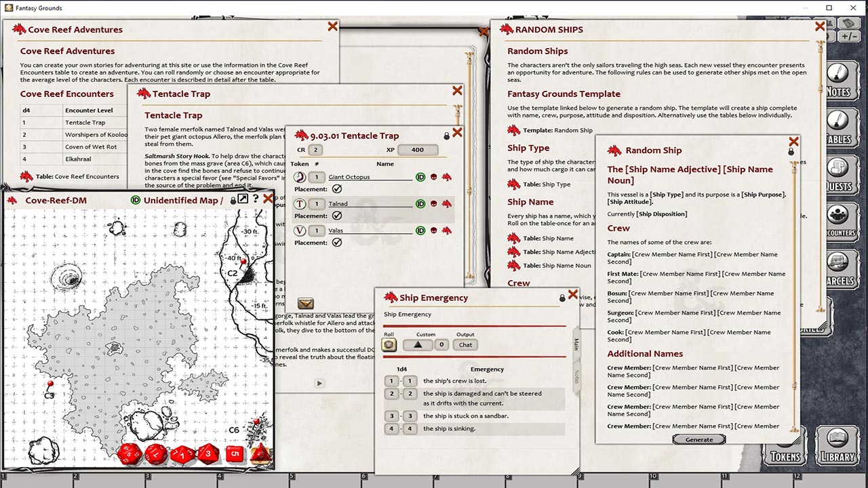Image resolution: width=868 pixels, height=488 pixels.
Task: Uncheck the Placement checkbox for Valas
Action: point(336,242)
